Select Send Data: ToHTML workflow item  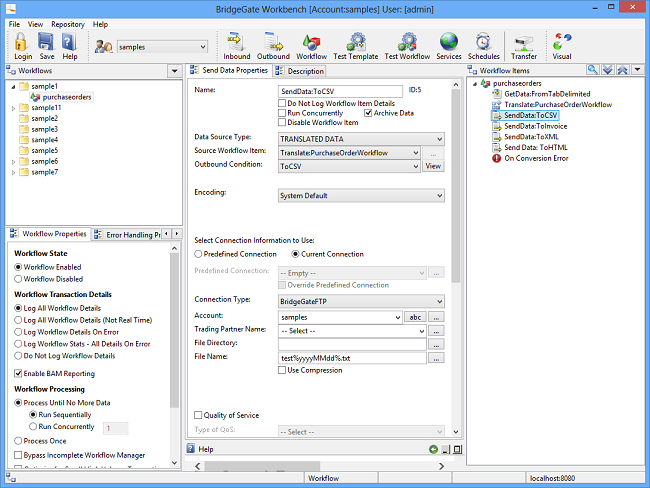click(536, 147)
